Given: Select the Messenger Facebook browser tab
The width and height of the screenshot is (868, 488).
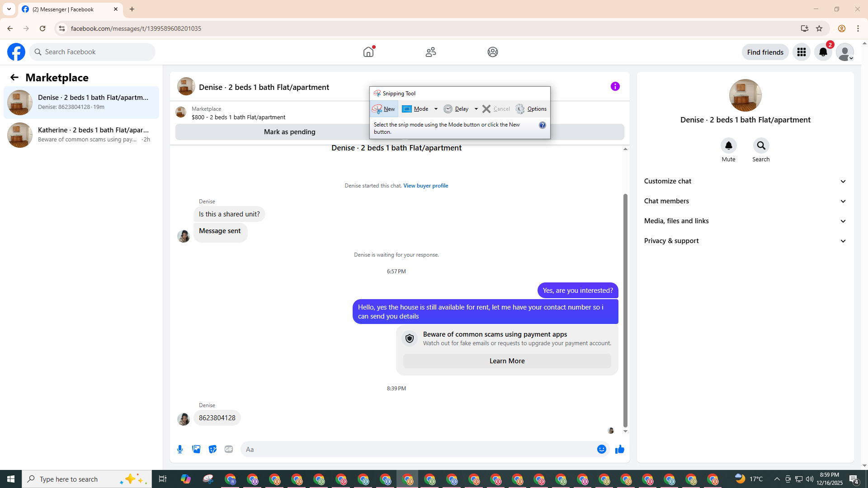Looking at the screenshot, I should (70, 9).
